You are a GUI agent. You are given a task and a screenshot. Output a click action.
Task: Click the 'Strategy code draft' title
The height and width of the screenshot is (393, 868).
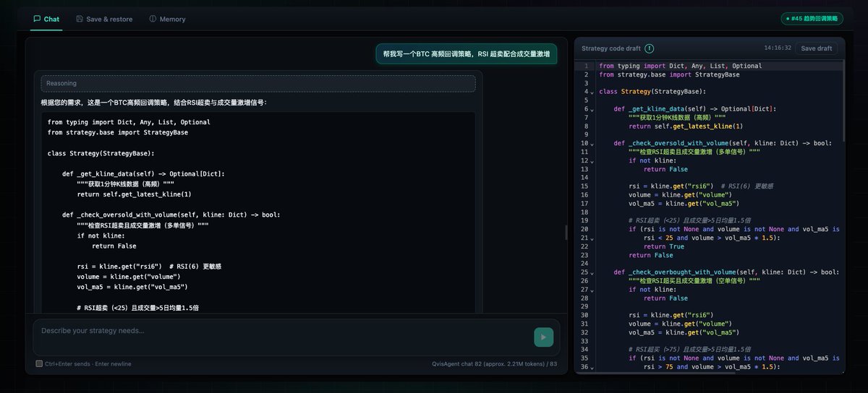click(x=611, y=48)
